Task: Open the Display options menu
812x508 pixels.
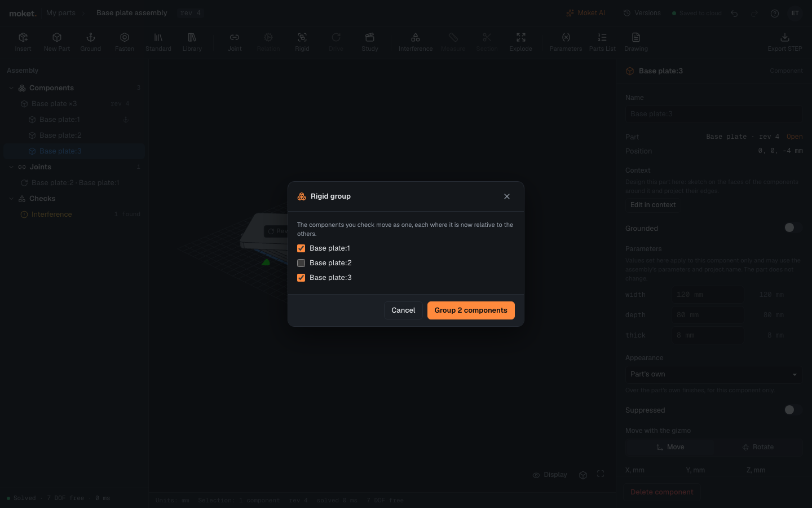Action: click(x=550, y=475)
